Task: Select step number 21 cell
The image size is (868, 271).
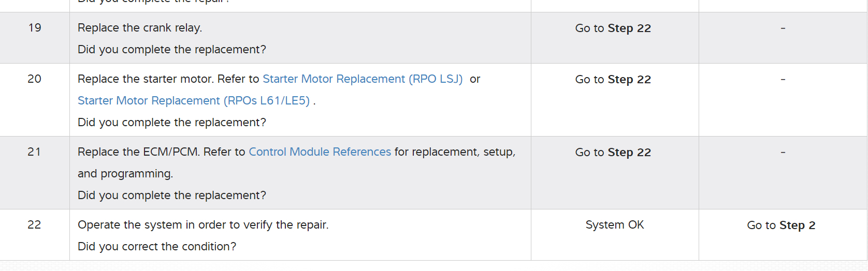Action: [x=35, y=152]
